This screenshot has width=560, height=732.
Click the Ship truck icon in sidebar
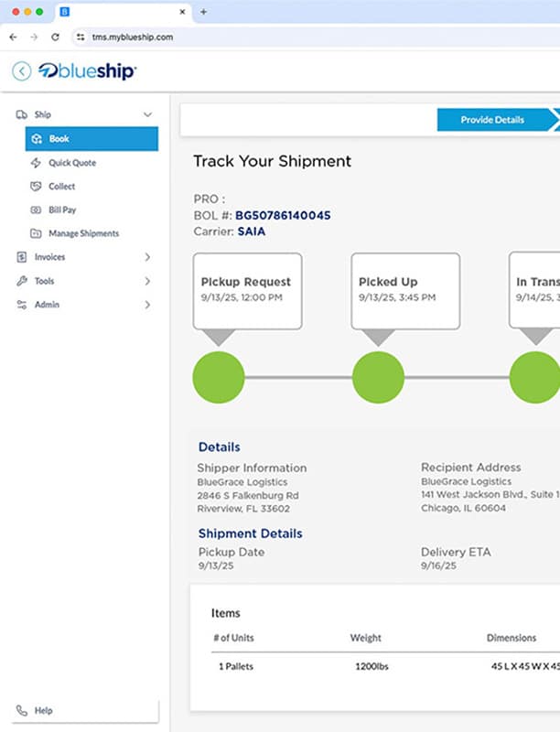21,114
